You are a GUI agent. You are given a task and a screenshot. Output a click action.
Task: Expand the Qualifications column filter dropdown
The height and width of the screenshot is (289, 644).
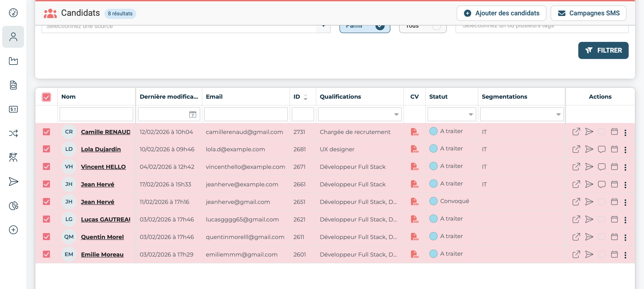click(x=396, y=115)
